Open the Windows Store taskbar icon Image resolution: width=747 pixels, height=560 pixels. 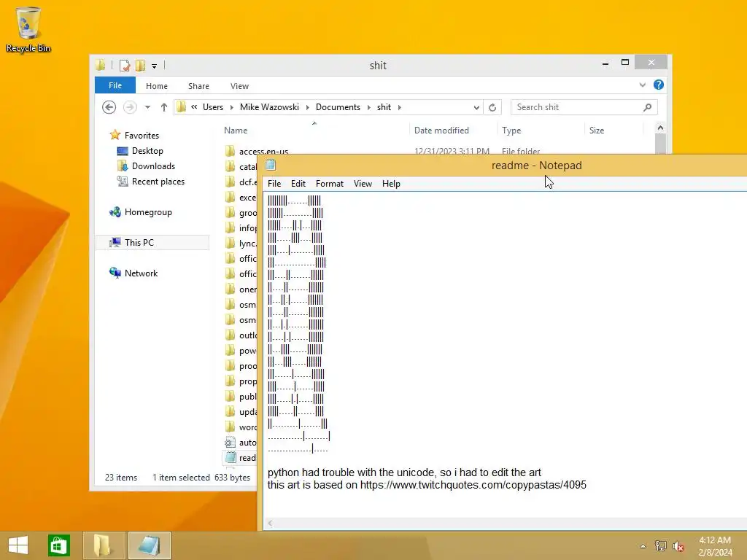click(x=58, y=545)
